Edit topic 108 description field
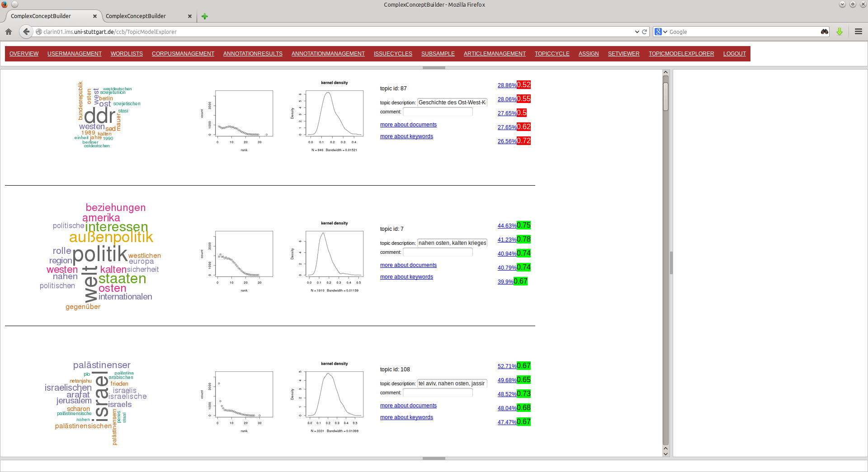868x472 pixels. 452,383
